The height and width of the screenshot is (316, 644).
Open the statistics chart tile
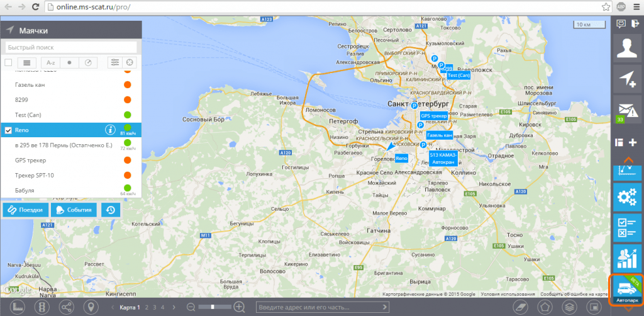point(627,258)
